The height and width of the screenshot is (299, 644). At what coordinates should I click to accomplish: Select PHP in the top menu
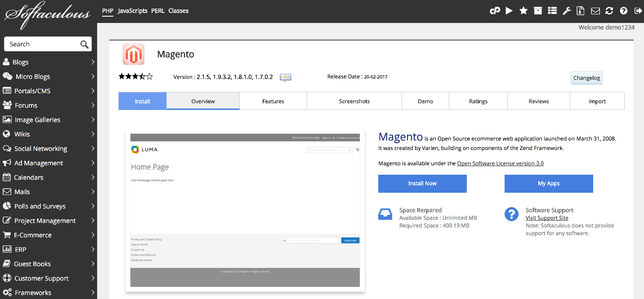[x=107, y=11]
